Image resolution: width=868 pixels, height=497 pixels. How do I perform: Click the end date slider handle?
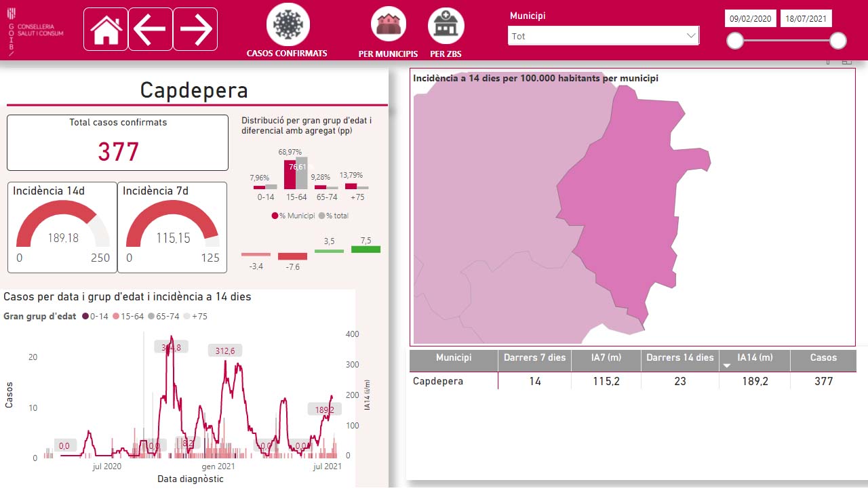click(x=838, y=41)
